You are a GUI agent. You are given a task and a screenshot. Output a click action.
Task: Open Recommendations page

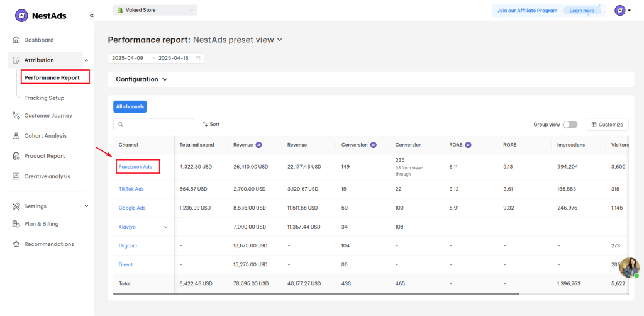coord(49,244)
